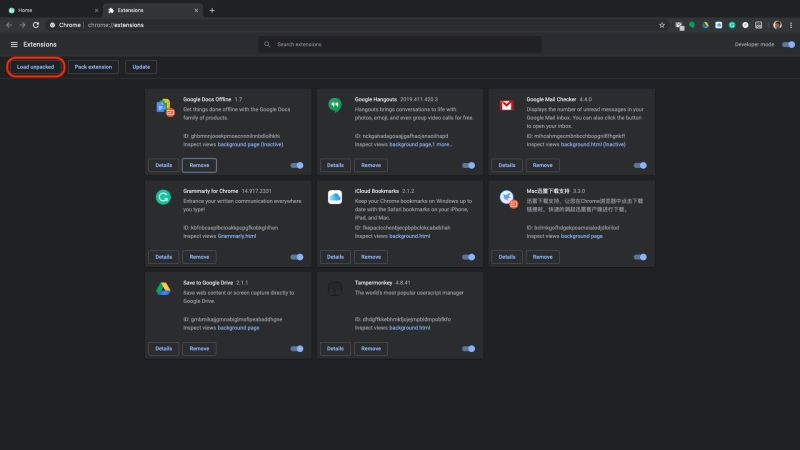Screen dimensions: 800x450
Task: Click the Mac download support card icon
Action: 508,198
